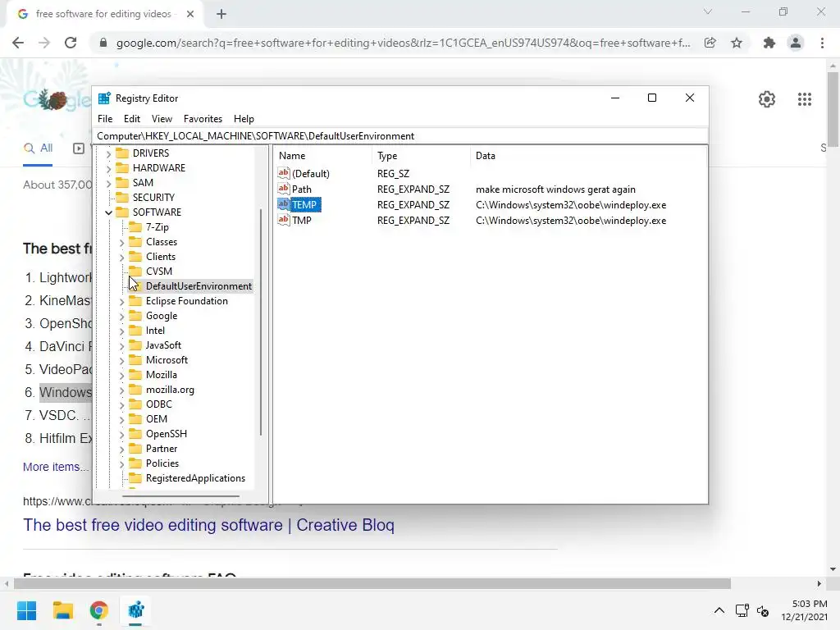Viewport: 840px width, 630px height.
Task: Select the Mozilla key
Action: [x=162, y=375]
